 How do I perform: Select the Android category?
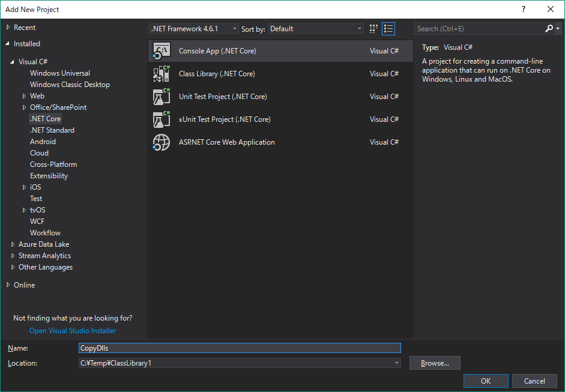pyautogui.click(x=43, y=142)
